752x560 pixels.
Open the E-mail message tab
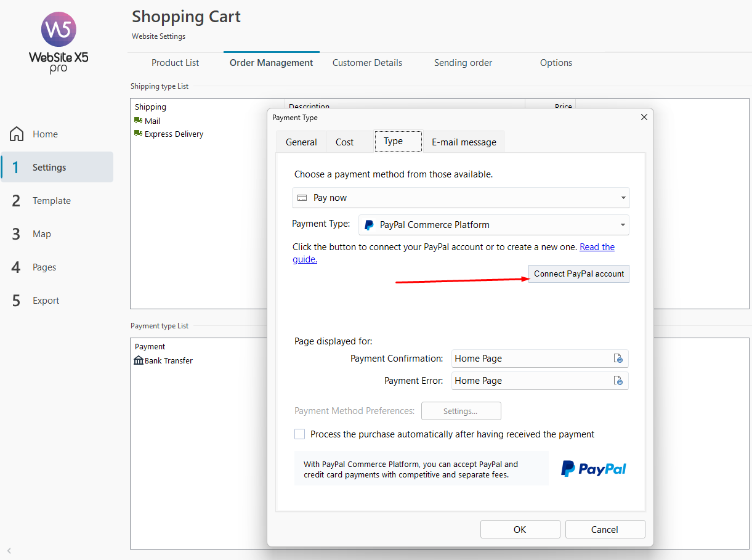(463, 142)
